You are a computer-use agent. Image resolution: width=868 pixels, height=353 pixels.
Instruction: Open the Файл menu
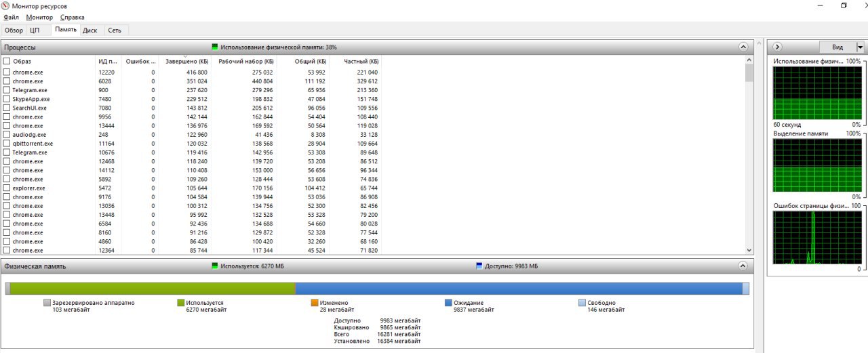click(x=11, y=17)
